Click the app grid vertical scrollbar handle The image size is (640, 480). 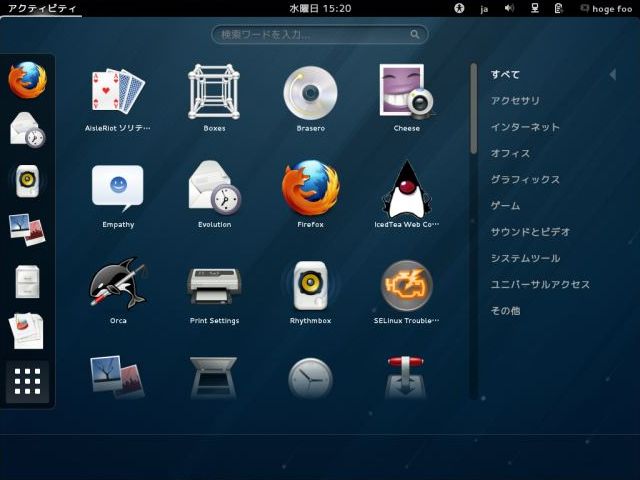(x=473, y=109)
